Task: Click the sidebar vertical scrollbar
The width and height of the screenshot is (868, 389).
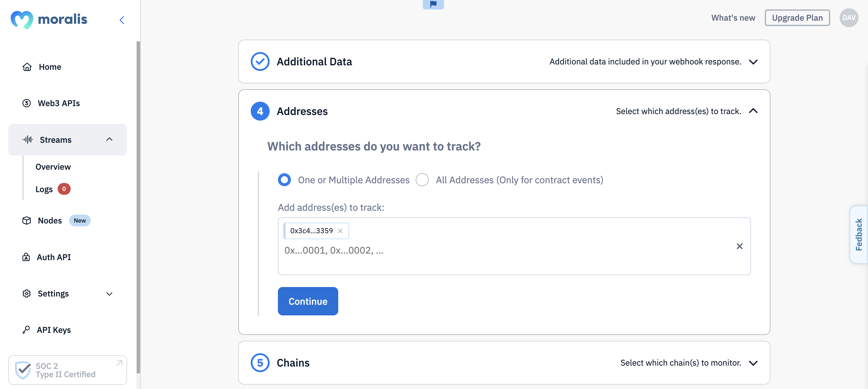Action: tap(138, 207)
